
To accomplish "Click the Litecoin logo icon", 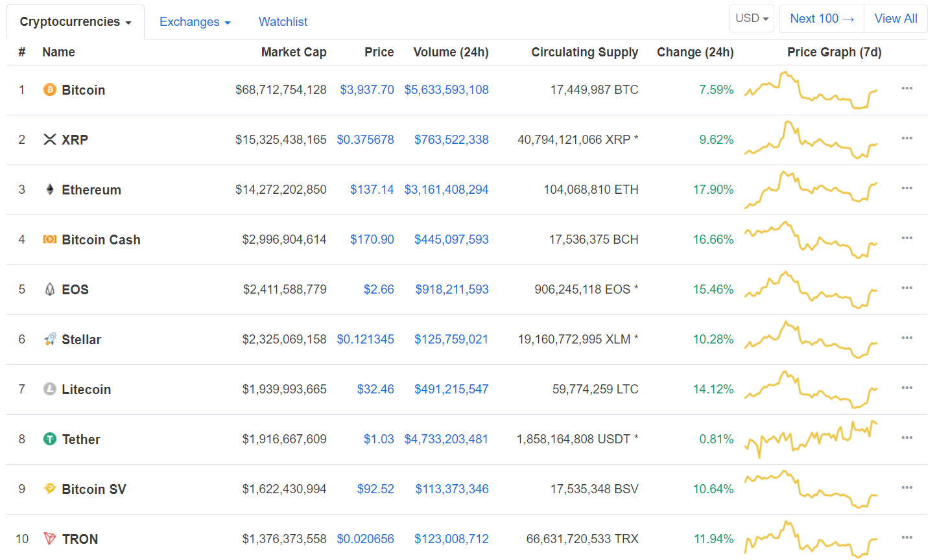I will click(x=50, y=389).
